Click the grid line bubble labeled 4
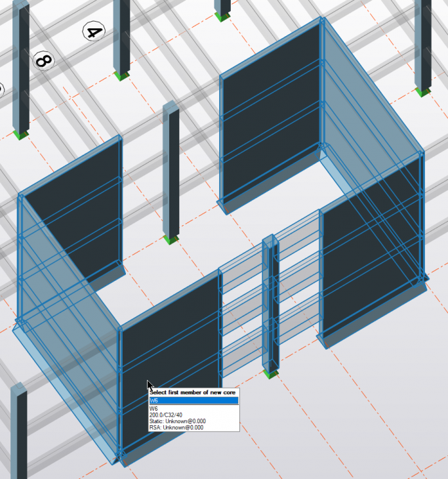 tap(94, 31)
